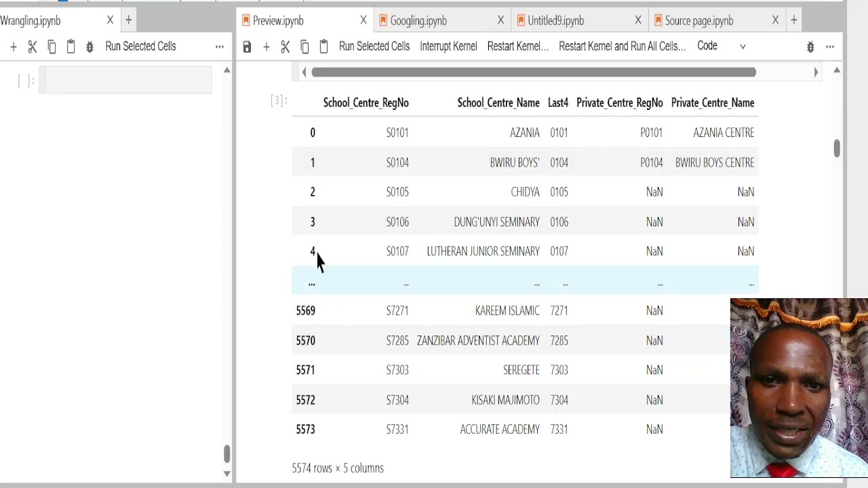Enable debugger bug icon in Preview toolbar
868x488 pixels.
click(x=810, y=47)
